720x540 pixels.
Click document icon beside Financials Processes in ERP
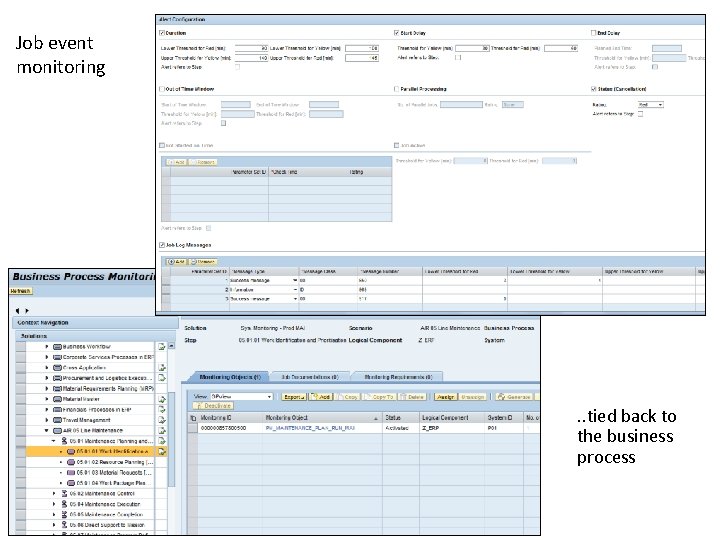tap(162, 410)
